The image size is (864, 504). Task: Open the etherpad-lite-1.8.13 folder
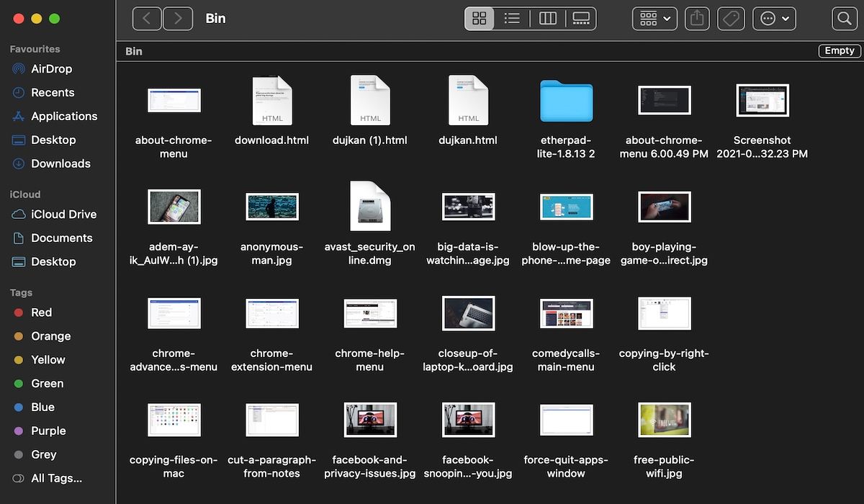pos(566,101)
